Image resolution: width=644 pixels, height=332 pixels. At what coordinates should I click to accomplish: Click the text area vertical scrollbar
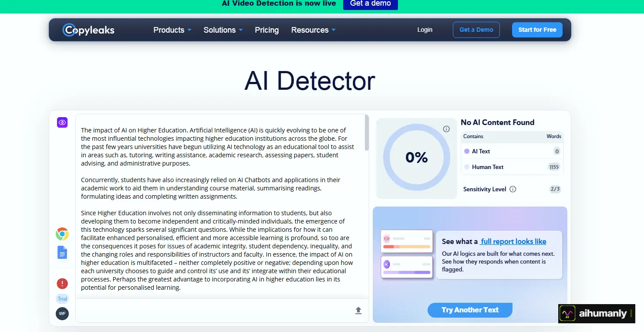coord(367,133)
